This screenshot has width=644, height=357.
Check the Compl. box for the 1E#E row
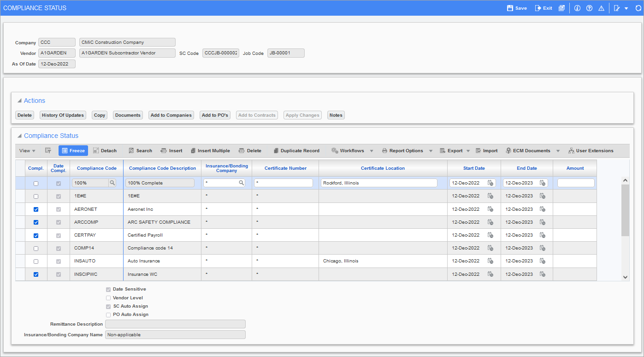tap(36, 196)
